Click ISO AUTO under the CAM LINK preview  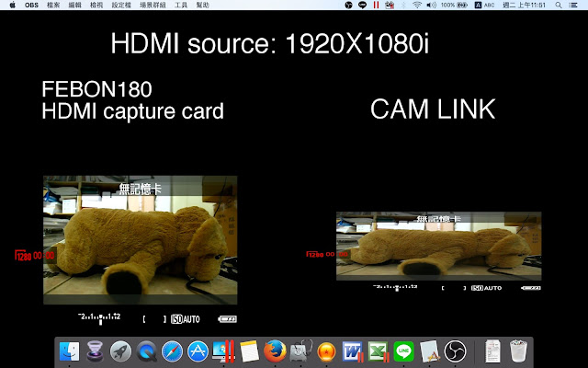(486, 288)
